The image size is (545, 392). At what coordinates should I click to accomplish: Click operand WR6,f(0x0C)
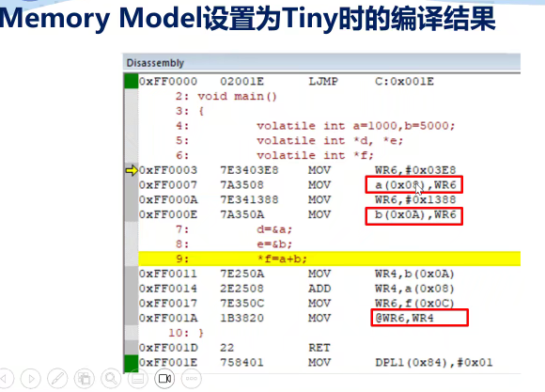coord(414,304)
